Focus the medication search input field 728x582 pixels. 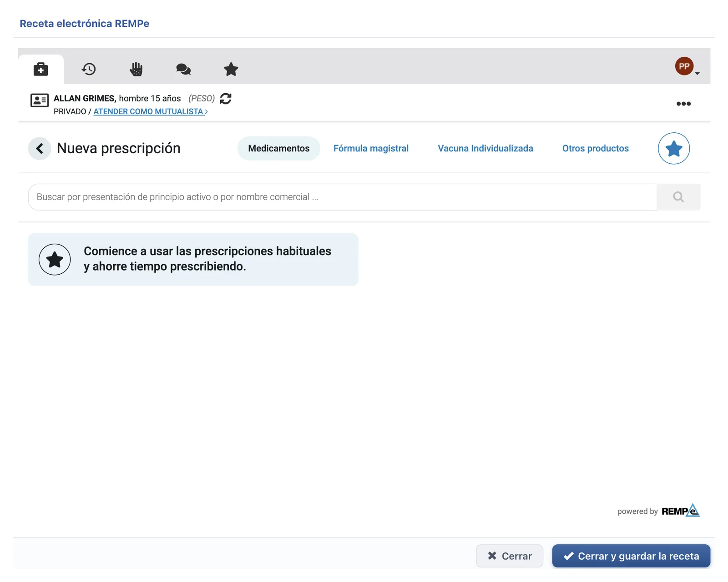coord(343,197)
